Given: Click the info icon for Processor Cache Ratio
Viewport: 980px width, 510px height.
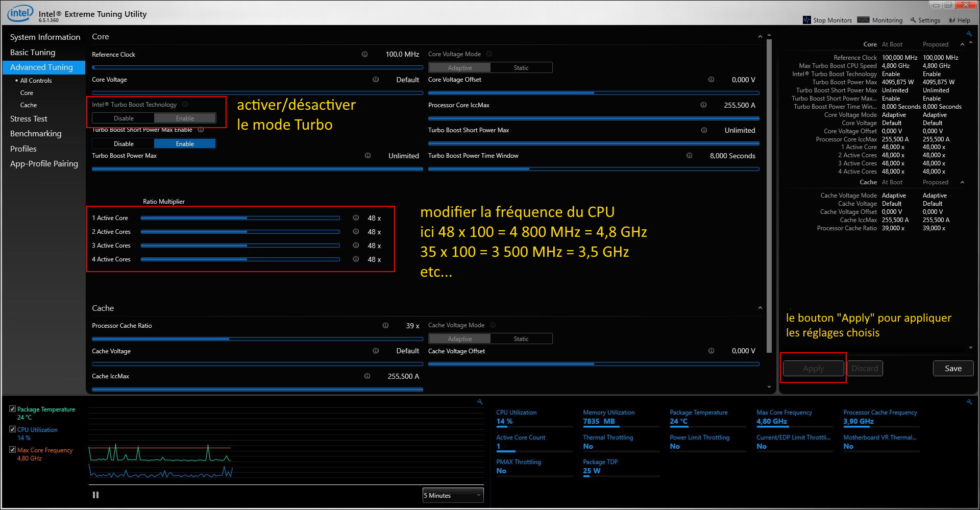Looking at the screenshot, I should [x=385, y=326].
